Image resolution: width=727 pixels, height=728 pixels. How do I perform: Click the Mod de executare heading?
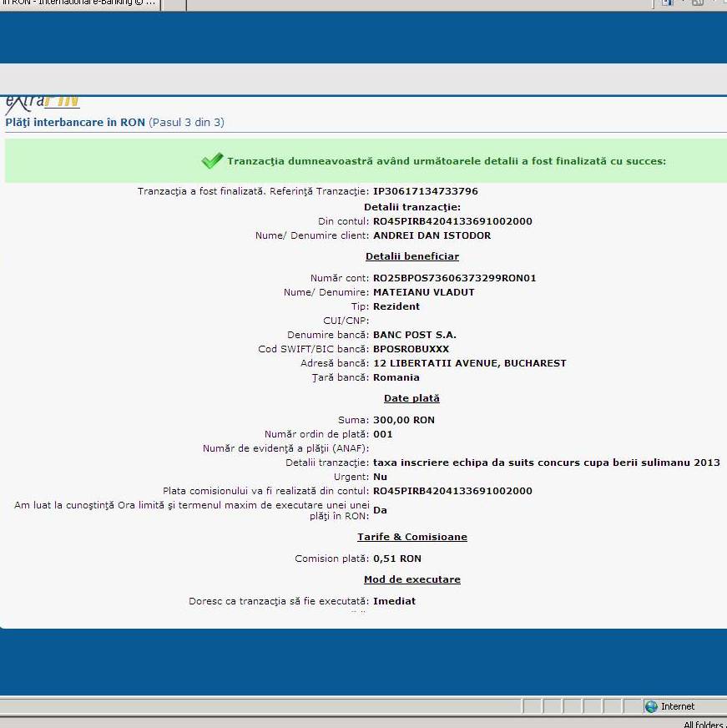tap(411, 579)
